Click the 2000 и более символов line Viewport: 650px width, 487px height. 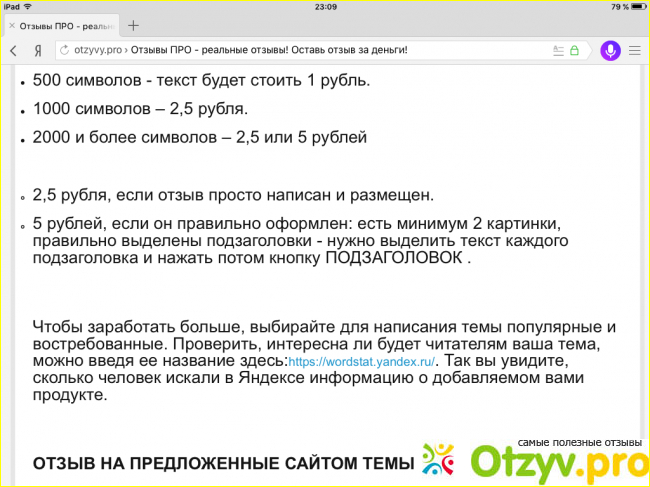pyautogui.click(x=200, y=137)
